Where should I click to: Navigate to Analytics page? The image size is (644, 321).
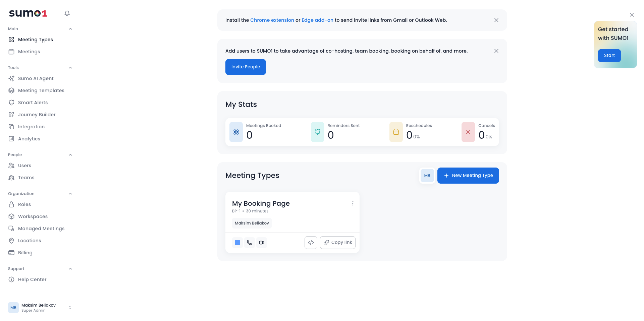coord(29,139)
